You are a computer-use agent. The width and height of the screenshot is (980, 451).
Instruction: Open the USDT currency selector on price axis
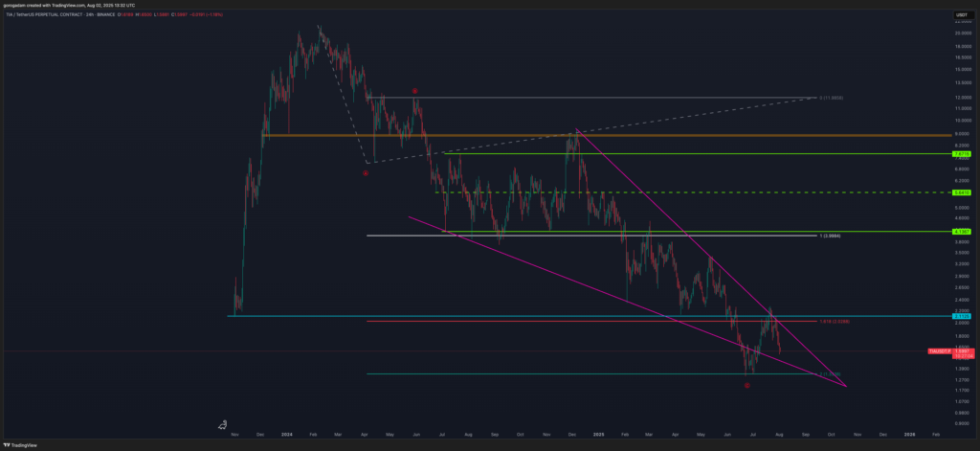pyautogui.click(x=961, y=16)
